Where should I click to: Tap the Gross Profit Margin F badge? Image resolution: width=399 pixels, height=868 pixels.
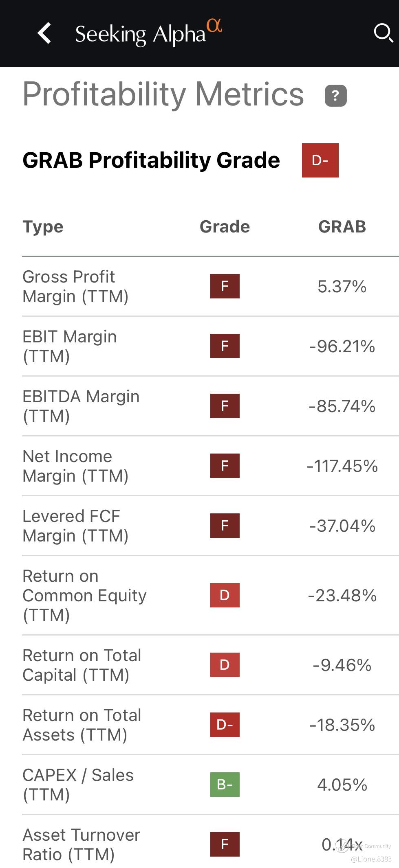click(225, 286)
